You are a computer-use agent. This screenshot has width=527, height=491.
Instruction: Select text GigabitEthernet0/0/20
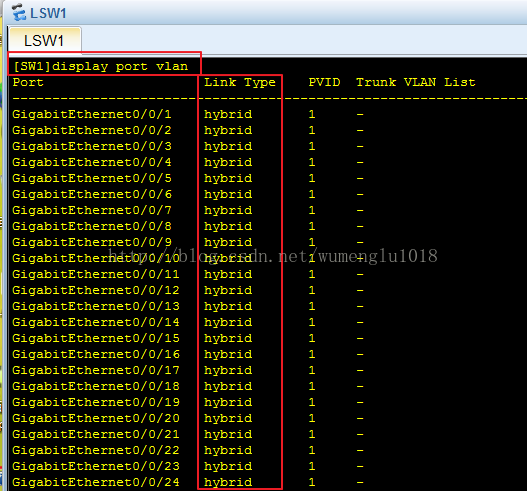tap(96, 418)
